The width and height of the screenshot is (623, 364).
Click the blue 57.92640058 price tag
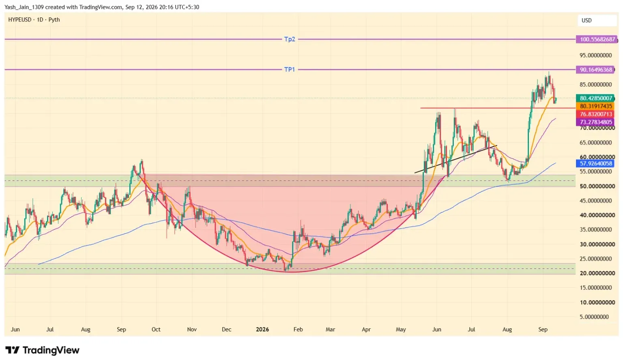point(595,164)
